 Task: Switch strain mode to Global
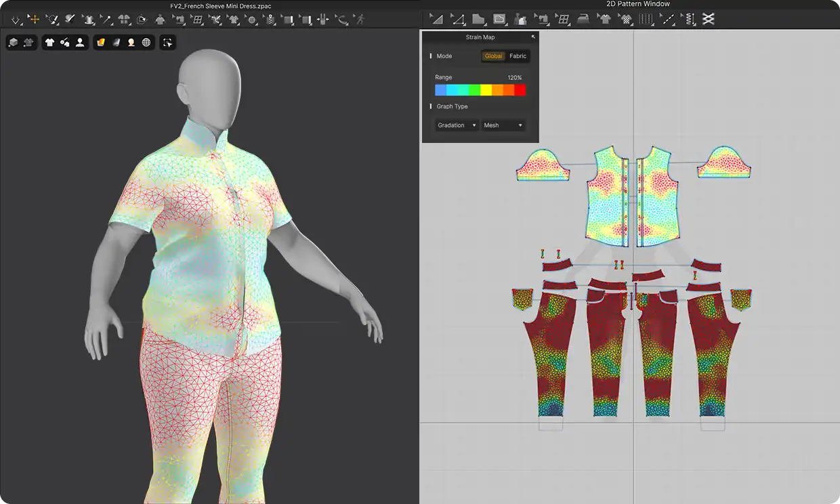493,56
